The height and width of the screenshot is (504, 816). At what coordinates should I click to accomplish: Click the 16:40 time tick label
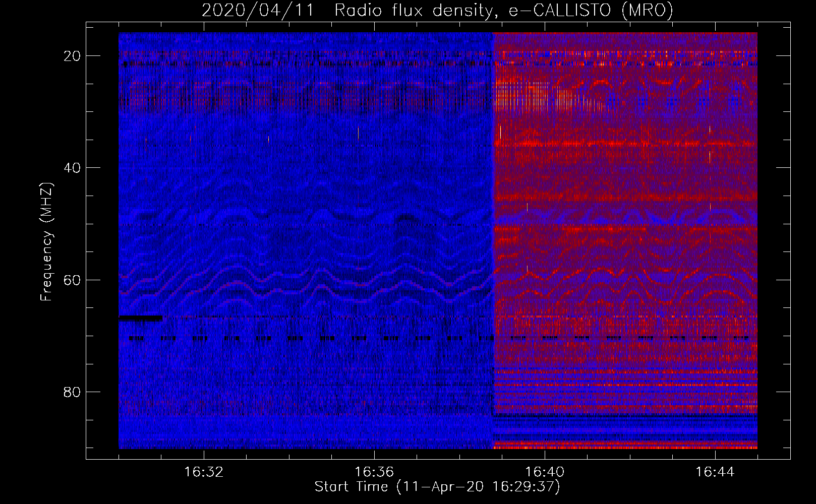[x=545, y=472]
